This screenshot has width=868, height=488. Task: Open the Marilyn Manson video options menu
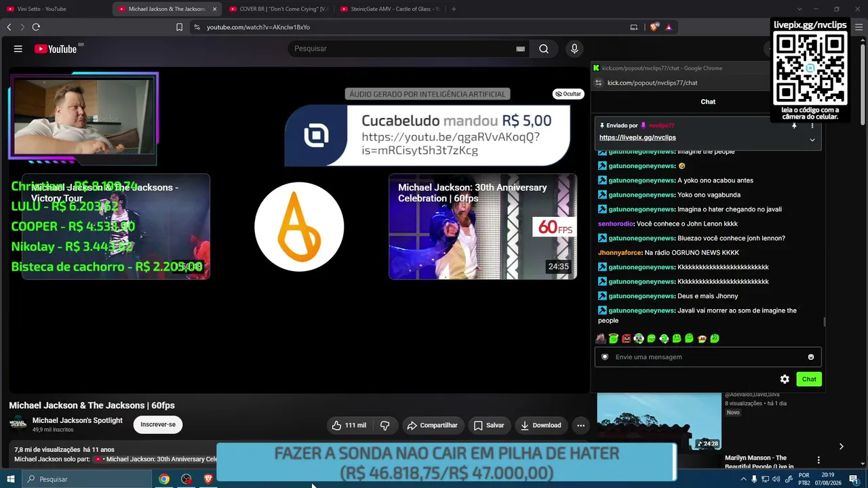click(x=818, y=460)
